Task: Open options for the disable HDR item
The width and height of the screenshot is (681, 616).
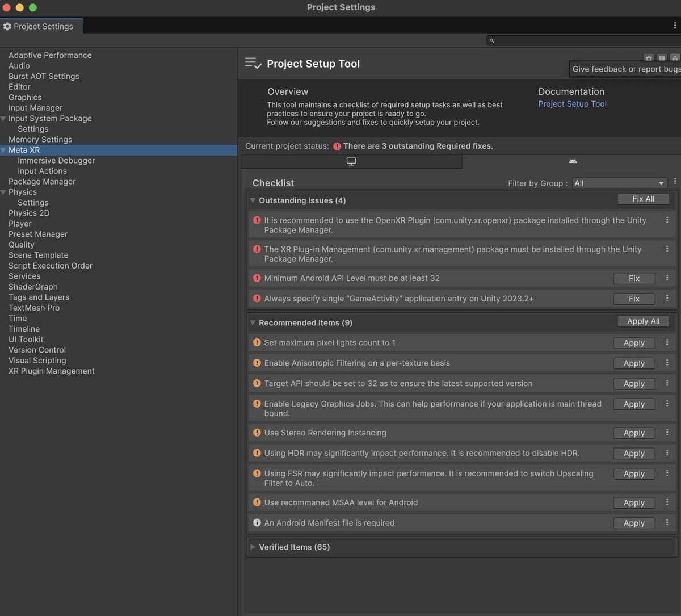Action: tap(667, 453)
